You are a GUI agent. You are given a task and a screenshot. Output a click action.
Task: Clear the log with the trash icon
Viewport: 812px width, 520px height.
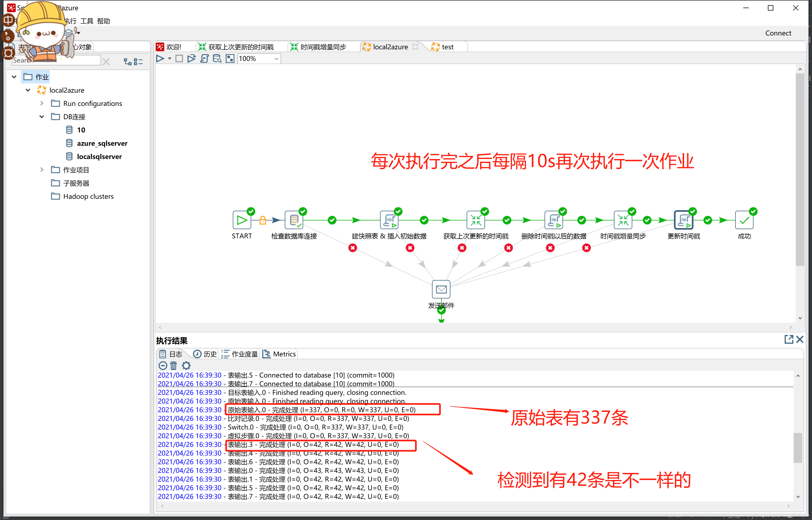pos(173,365)
